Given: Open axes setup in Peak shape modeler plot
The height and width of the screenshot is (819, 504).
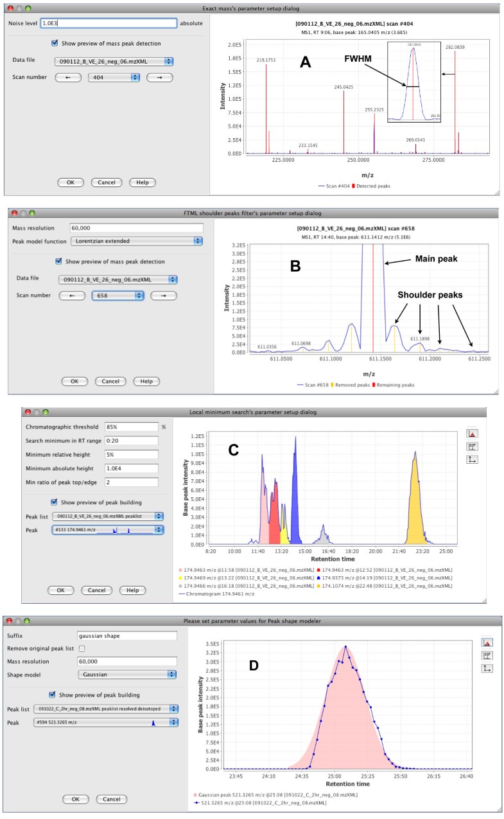Looking at the screenshot, I should 487,668.
